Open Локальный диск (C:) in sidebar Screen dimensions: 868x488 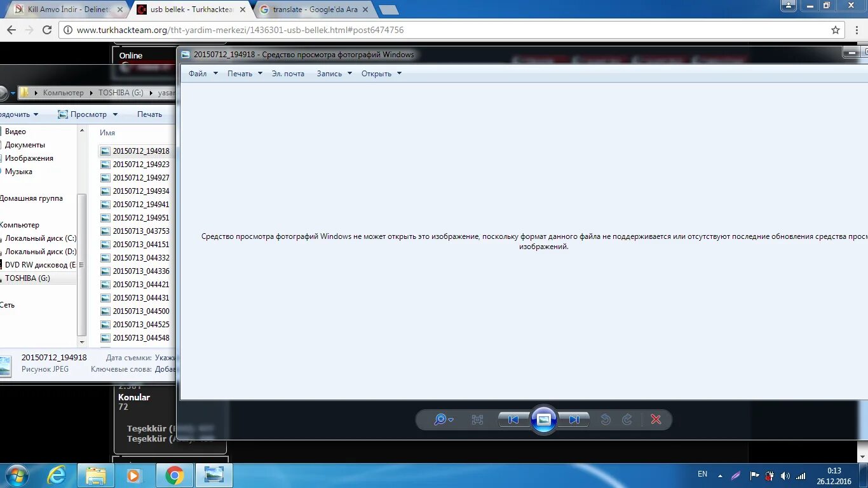41,238
